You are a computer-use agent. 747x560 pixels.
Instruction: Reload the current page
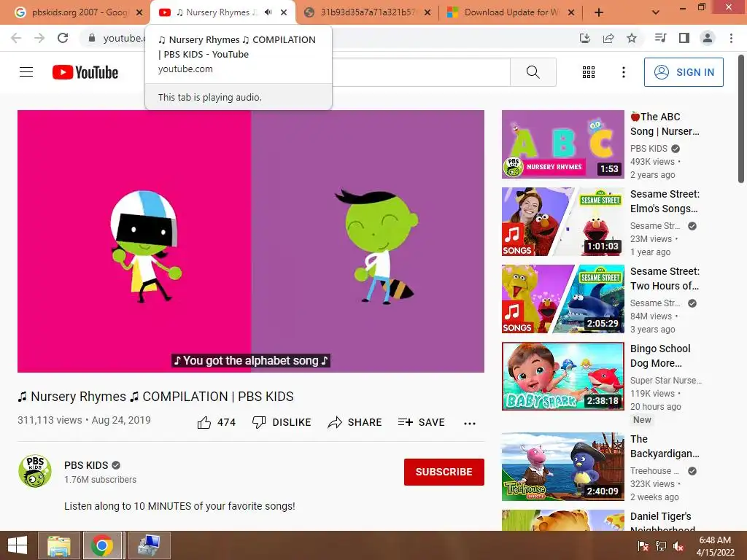click(x=63, y=38)
